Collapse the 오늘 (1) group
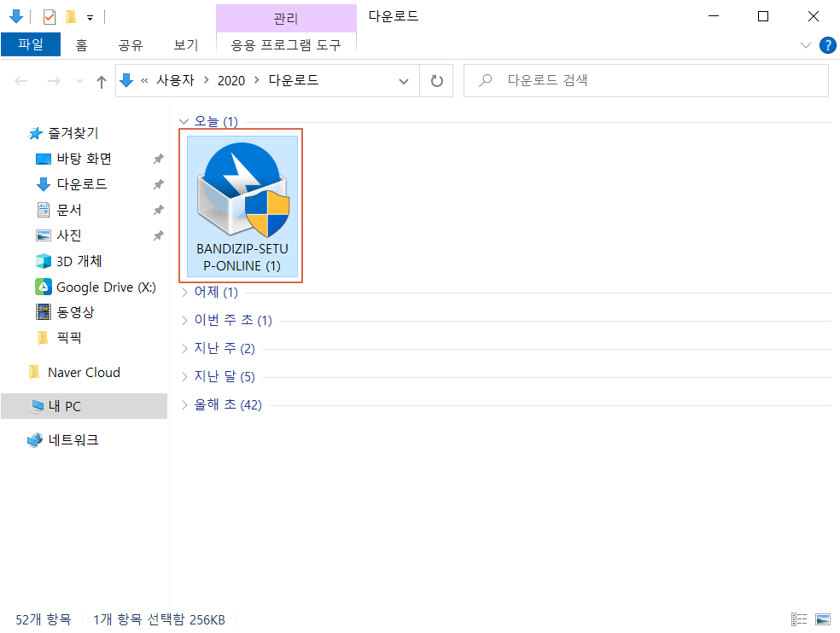The image size is (840, 633). (x=184, y=121)
